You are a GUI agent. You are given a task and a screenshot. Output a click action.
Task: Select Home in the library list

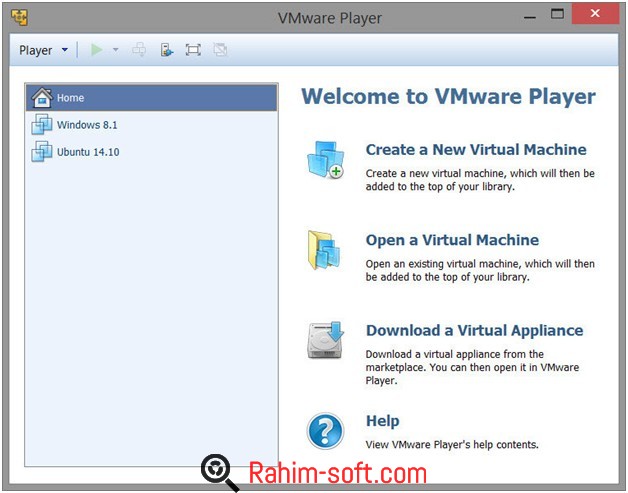(151, 98)
